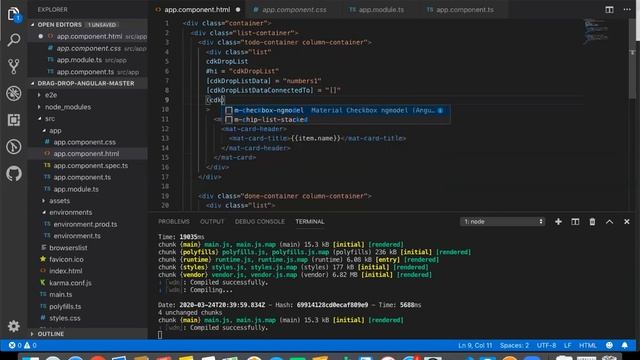Open editor More Actions ellipsis
Image resolution: width=640 pixels, height=360 pixels.
click(x=627, y=9)
